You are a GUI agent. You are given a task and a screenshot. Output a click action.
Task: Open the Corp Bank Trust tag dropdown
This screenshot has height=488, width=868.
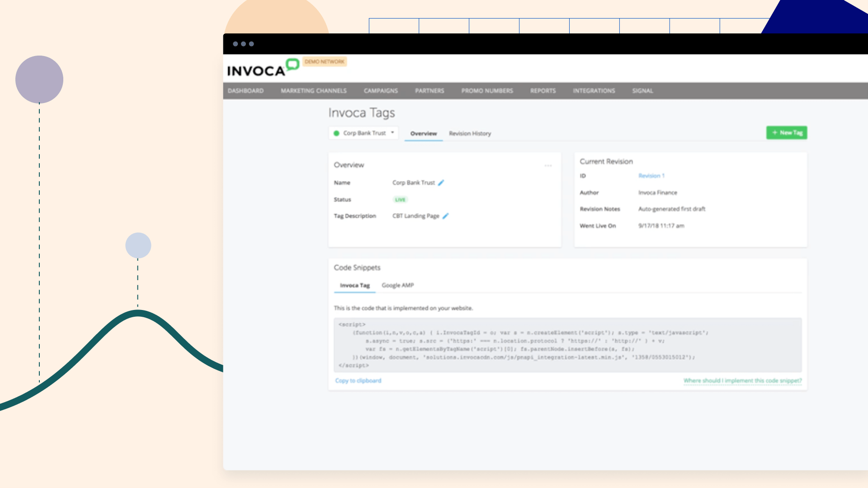393,132
